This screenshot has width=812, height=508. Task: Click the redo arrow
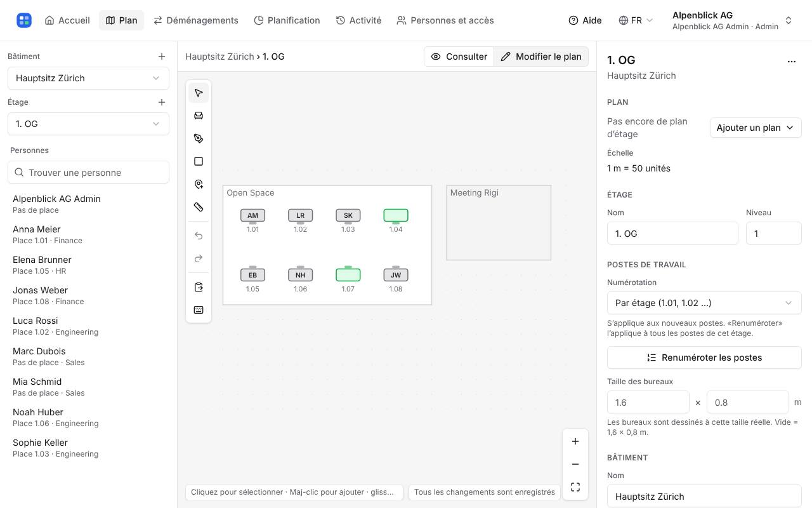coord(199,258)
